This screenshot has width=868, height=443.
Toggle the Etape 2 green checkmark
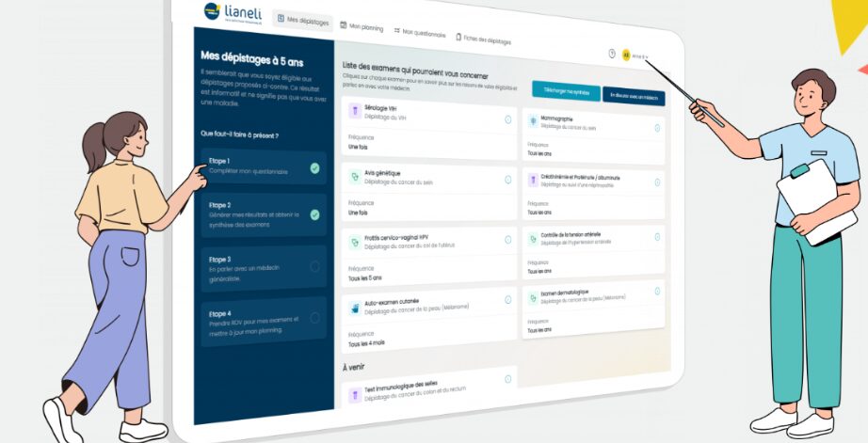314,214
